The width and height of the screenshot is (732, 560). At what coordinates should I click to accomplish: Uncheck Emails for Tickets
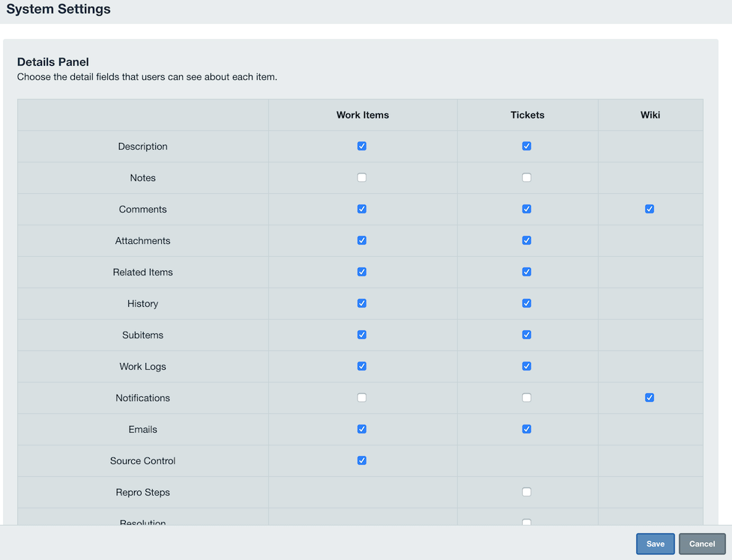[527, 429]
